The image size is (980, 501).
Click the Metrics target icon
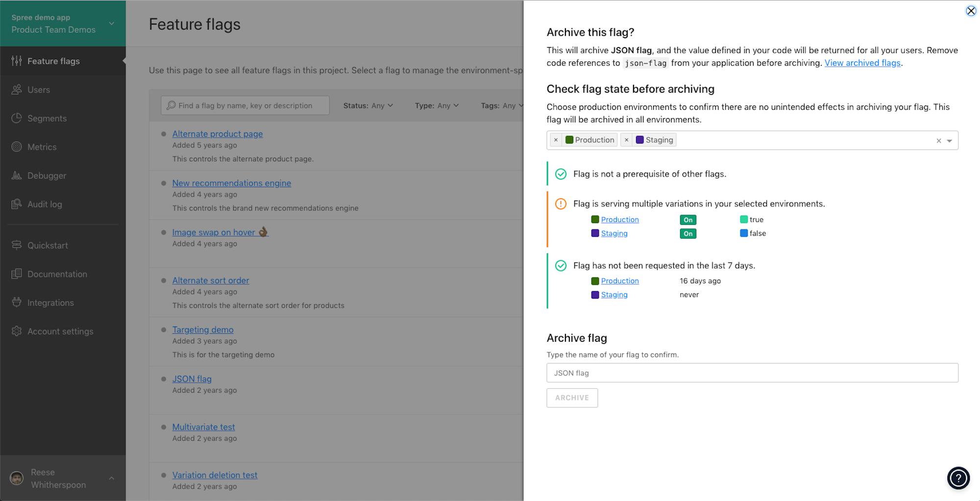tap(17, 147)
